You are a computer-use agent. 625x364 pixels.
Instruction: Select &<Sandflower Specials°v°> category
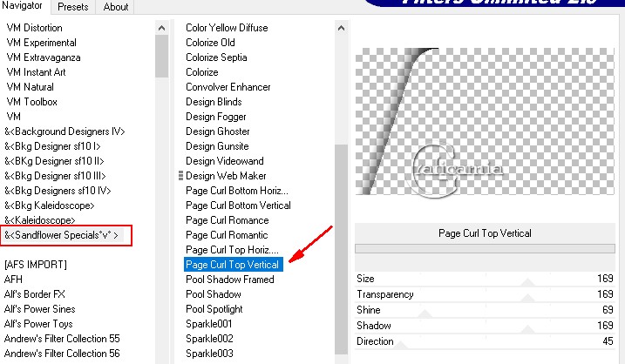click(61, 235)
